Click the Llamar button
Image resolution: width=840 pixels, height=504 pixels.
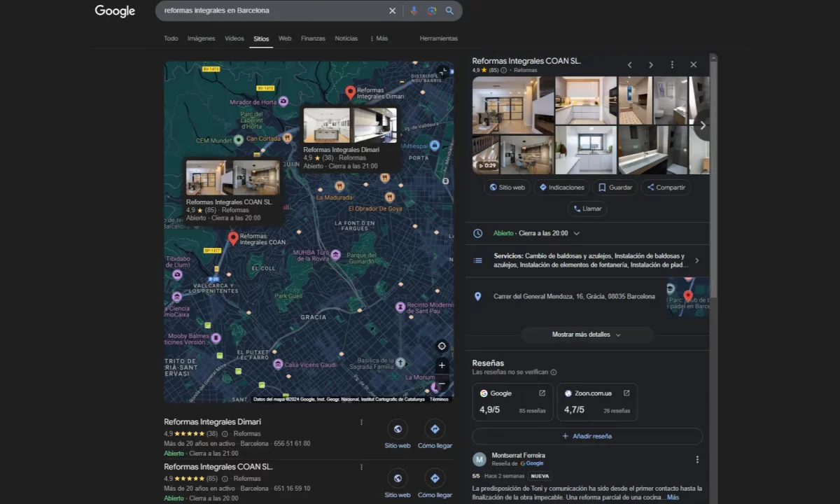point(587,209)
